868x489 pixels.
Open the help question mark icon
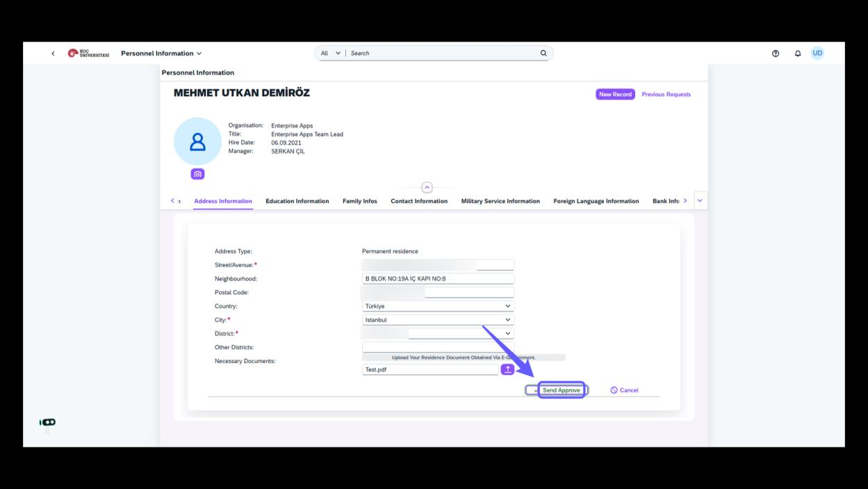point(776,54)
